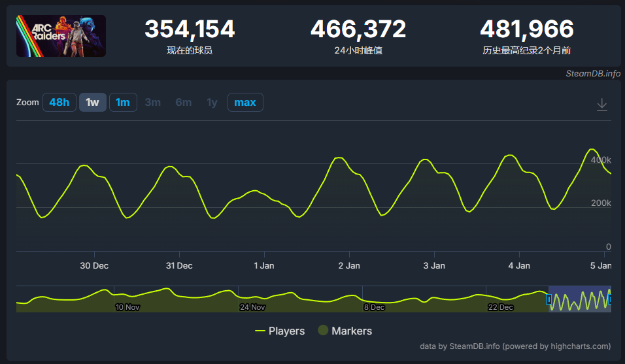The height and width of the screenshot is (364, 625).
Task: Click the highlighted navigator selection window
Action: point(579,299)
